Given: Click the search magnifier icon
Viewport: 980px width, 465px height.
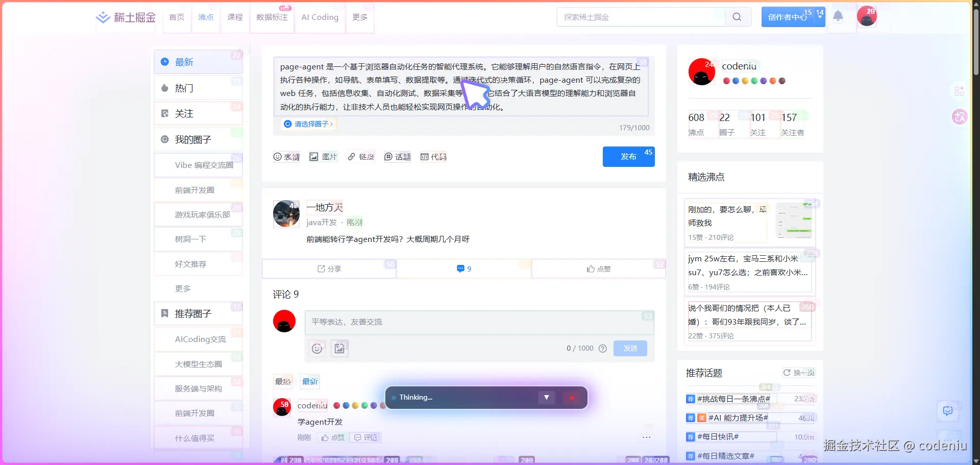Looking at the screenshot, I should point(737,16).
